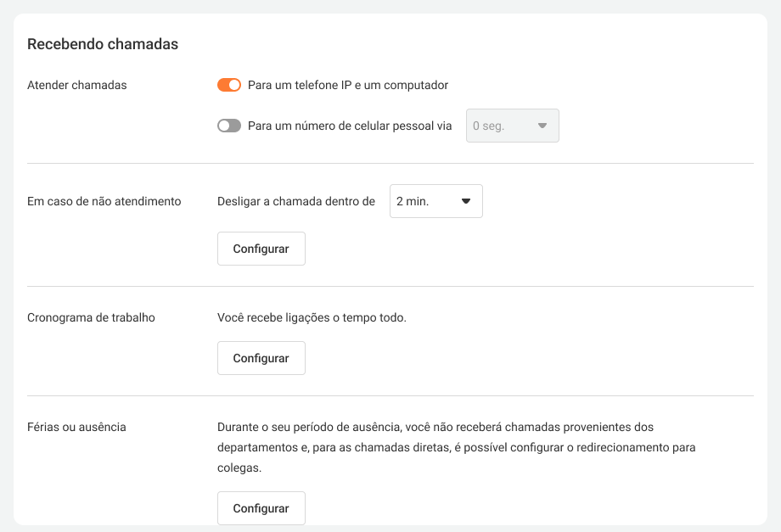The image size is (781, 532).
Task: Click the 'Atender chamadas' section label
Action: click(77, 85)
